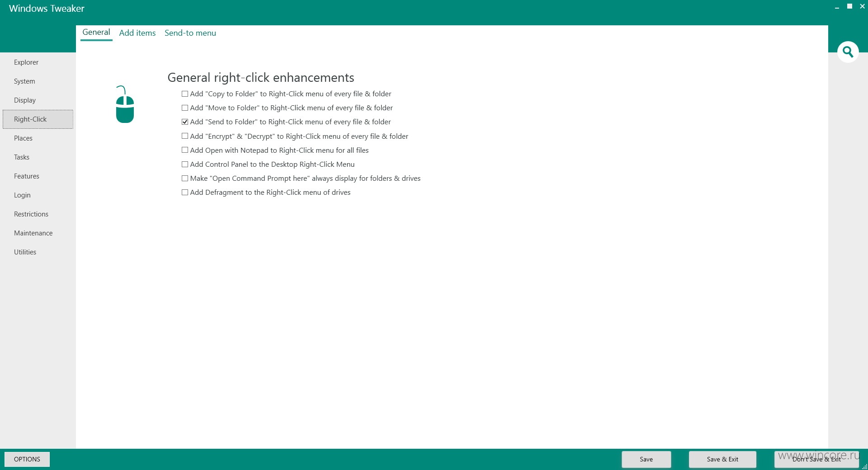Screen dimensions: 868x470
Task: Enable Control Panel in Desktop menu
Action: tap(185, 164)
